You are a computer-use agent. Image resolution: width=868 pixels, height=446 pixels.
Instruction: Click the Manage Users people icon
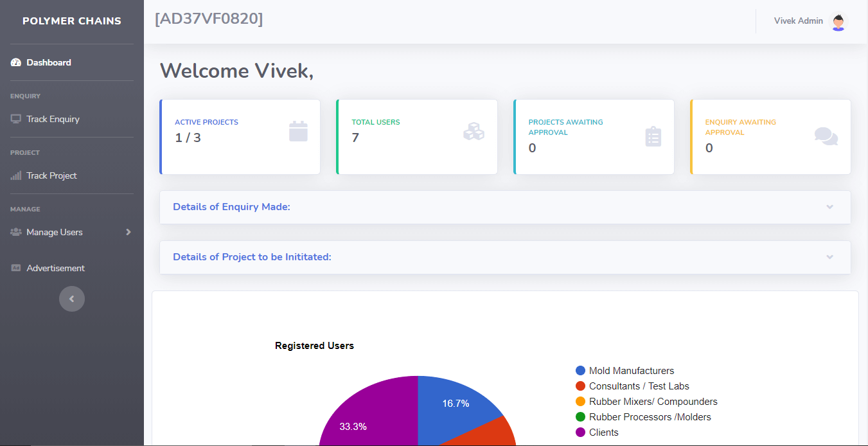click(16, 232)
